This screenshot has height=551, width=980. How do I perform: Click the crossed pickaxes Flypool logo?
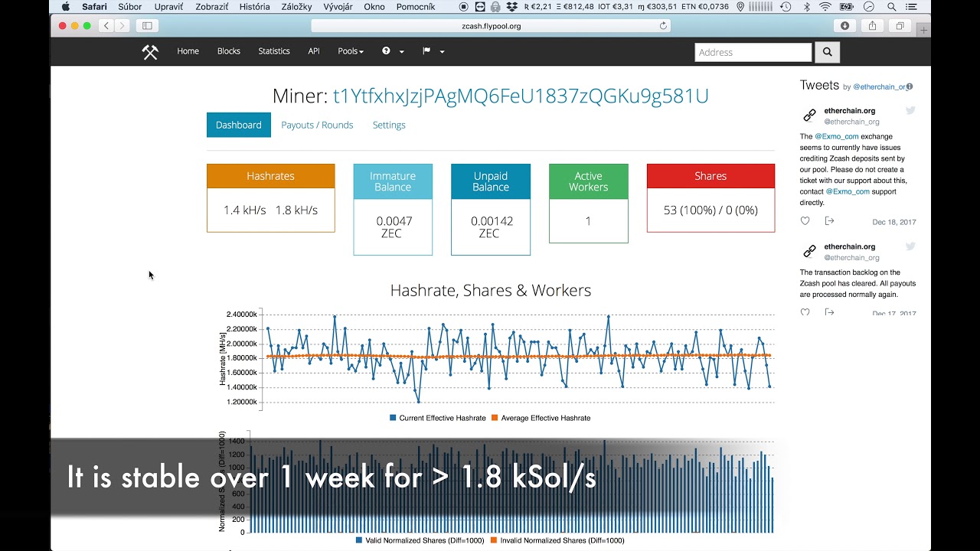coord(150,52)
